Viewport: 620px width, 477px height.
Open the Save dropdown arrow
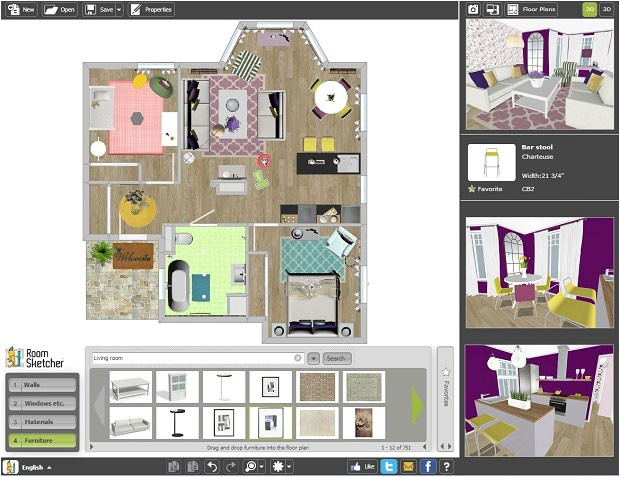click(x=119, y=9)
